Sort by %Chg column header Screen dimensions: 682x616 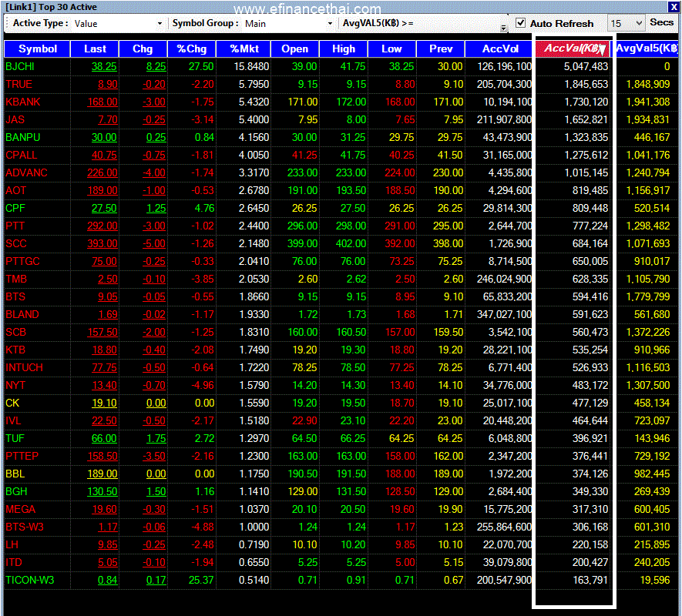192,49
